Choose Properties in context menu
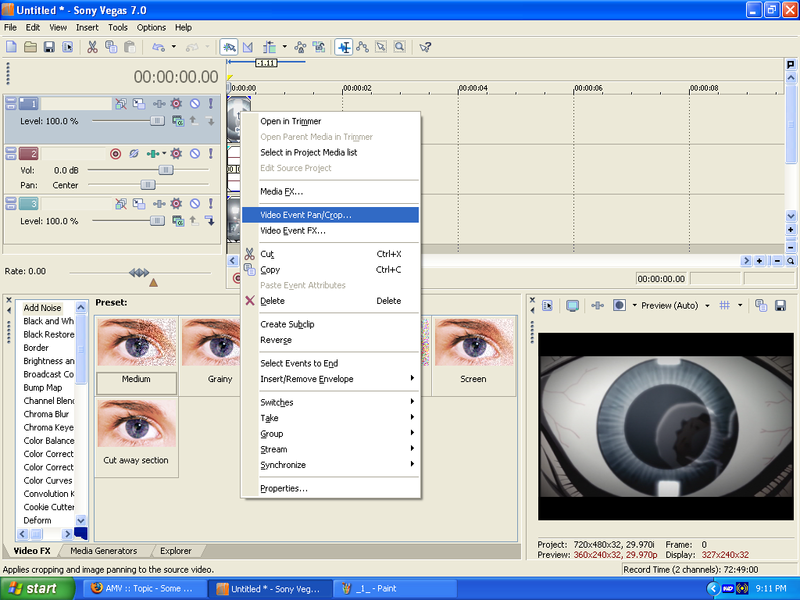Viewport: 800px width, 600px height. click(330, 488)
